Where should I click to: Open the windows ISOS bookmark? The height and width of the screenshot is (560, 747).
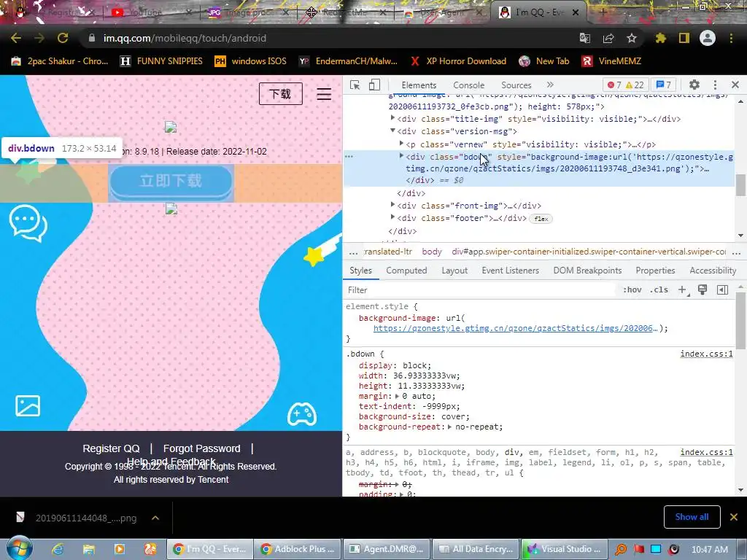pos(251,61)
